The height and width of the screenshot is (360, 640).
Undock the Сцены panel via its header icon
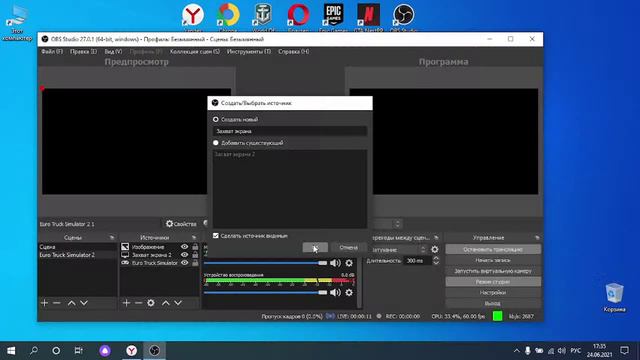(x=111, y=238)
